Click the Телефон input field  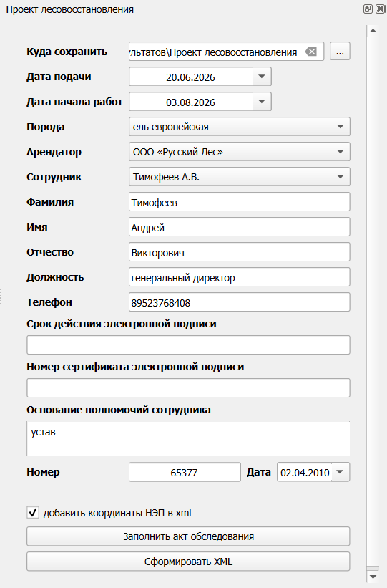click(x=240, y=302)
